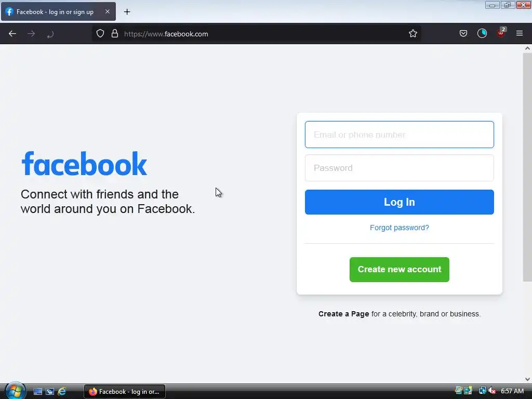Click the Show desktop quick launch icon
Screen dimensions: 532x399
[37, 392]
